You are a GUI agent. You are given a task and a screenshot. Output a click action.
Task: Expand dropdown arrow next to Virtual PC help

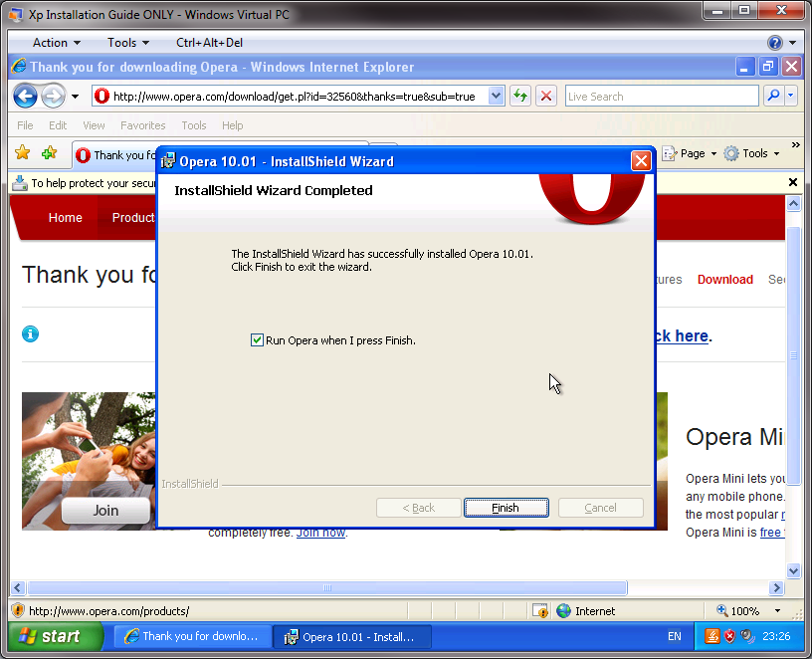[792, 43]
